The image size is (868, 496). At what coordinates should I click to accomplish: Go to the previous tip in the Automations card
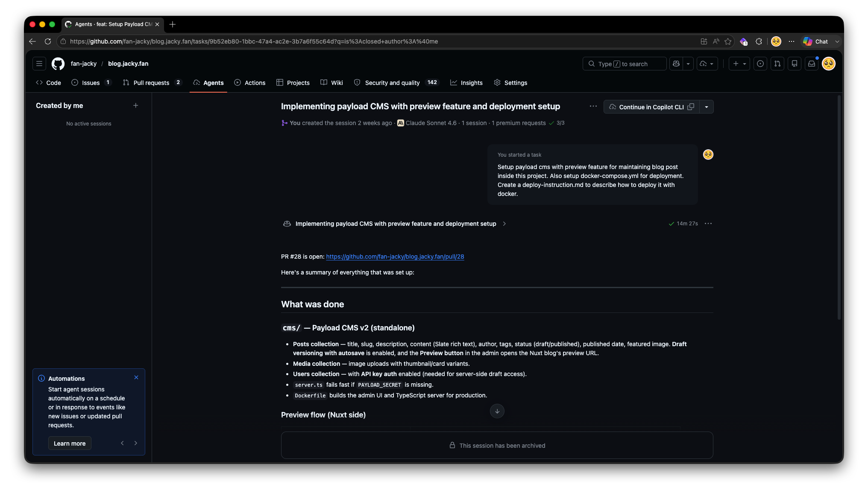(x=122, y=443)
